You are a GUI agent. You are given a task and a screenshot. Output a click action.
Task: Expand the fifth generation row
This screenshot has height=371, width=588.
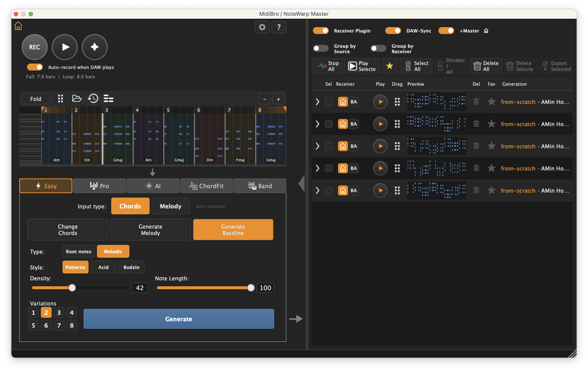click(318, 190)
